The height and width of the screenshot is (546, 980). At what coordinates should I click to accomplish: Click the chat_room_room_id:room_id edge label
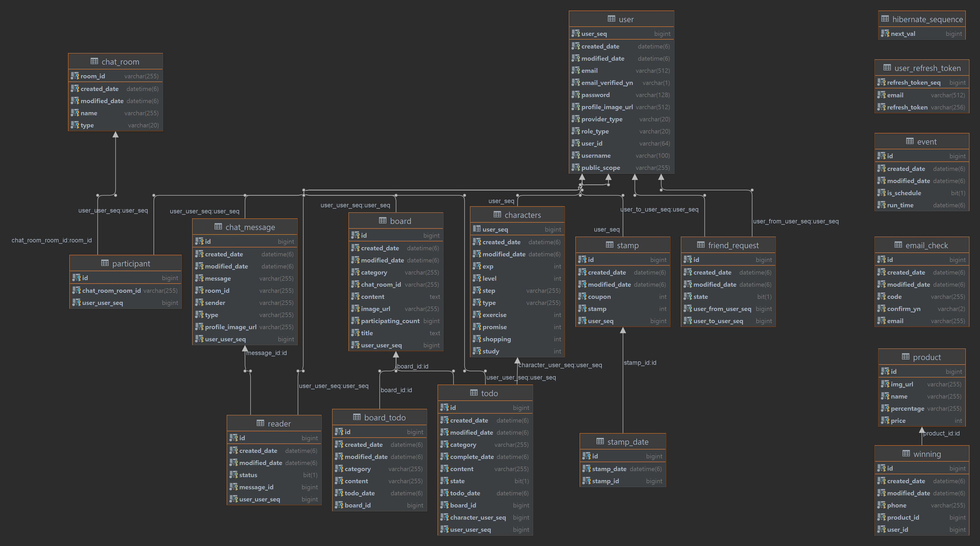(51, 240)
